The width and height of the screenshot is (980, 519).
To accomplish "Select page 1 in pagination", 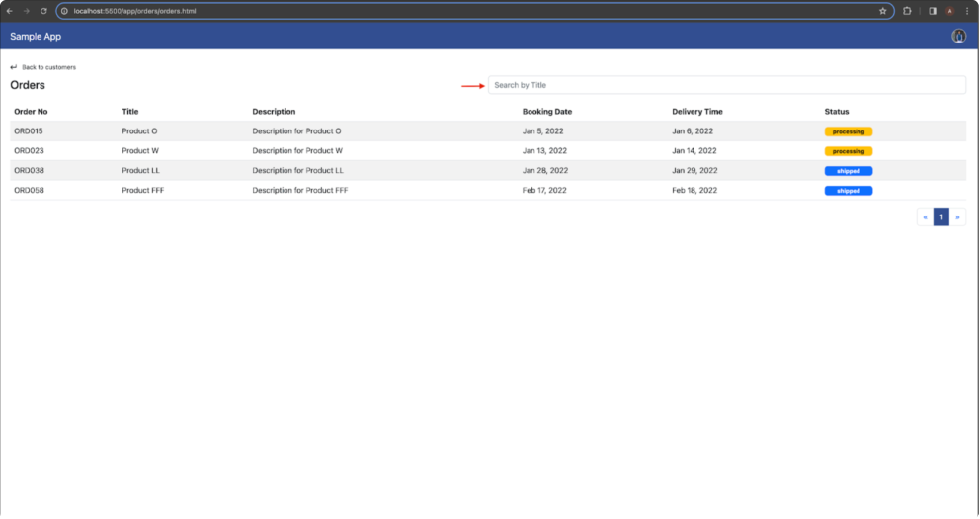I will pyautogui.click(x=941, y=216).
